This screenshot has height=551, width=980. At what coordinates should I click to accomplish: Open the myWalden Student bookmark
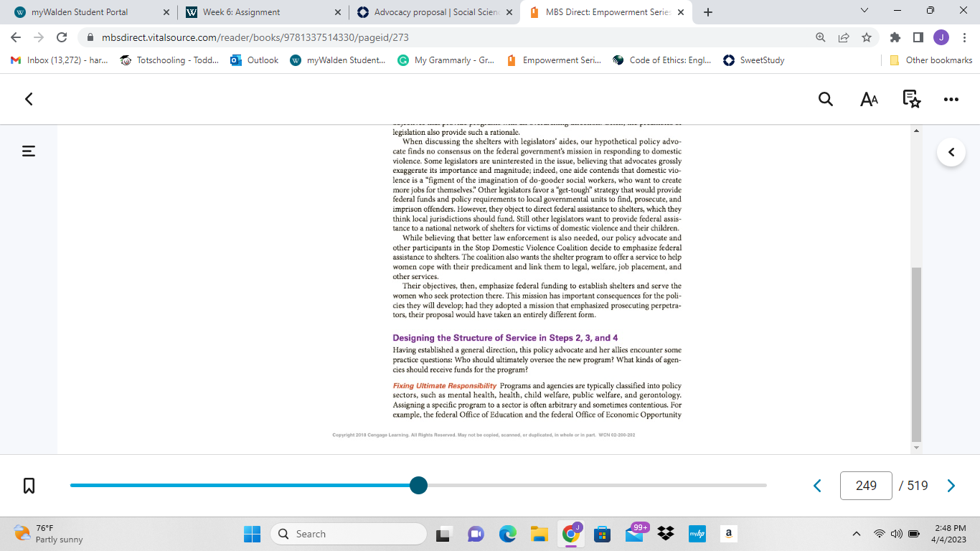coord(338,60)
